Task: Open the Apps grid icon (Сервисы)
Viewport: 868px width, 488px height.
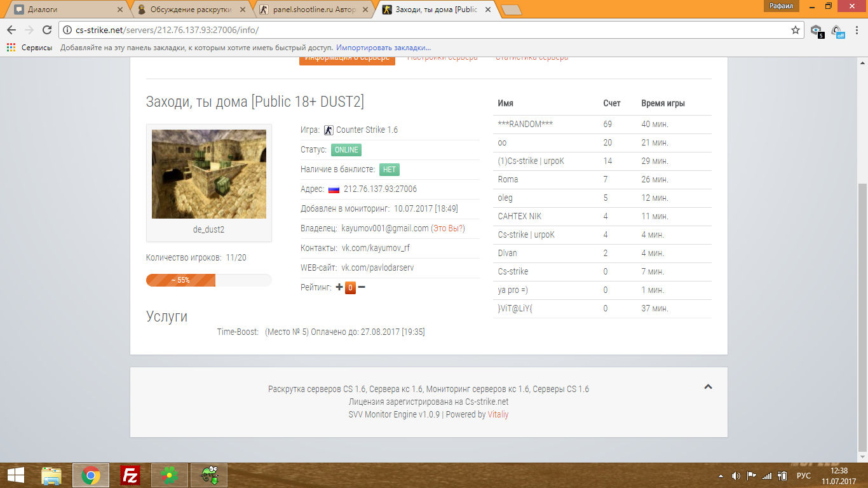Action: tap(11, 48)
